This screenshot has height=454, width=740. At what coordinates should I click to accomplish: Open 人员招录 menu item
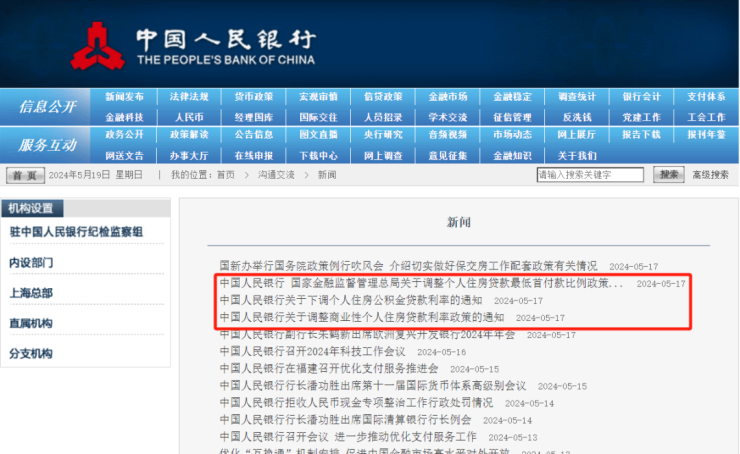(x=383, y=118)
